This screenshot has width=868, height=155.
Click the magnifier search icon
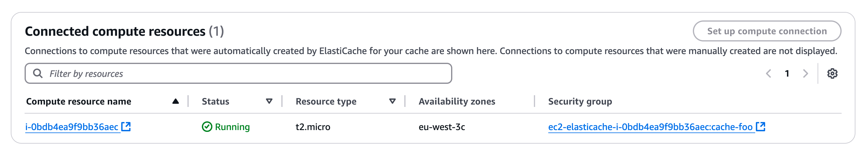tap(38, 74)
